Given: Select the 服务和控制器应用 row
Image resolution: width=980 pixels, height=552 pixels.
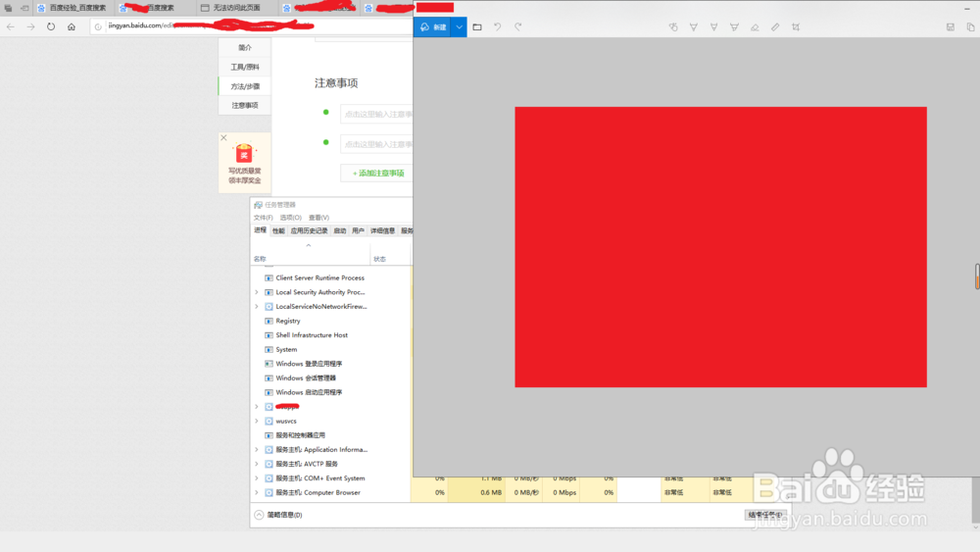Looking at the screenshot, I should pos(330,435).
